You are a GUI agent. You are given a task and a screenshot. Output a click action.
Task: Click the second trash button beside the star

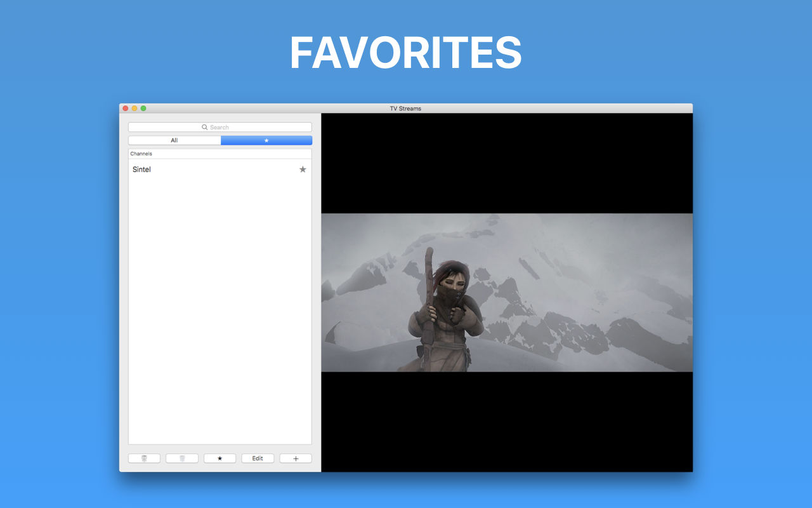pos(182,458)
